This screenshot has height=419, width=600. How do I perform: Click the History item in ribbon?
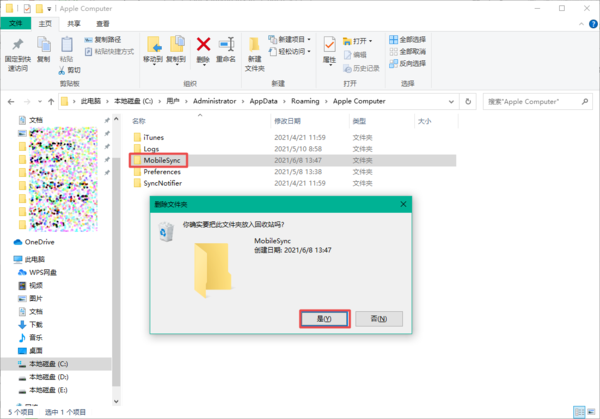click(x=361, y=68)
